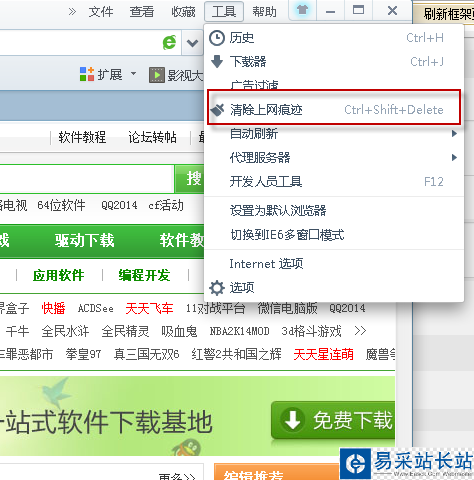The width and height of the screenshot is (474, 480).
Task: Open the 全民水浒 link
Action: click(65, 331)
